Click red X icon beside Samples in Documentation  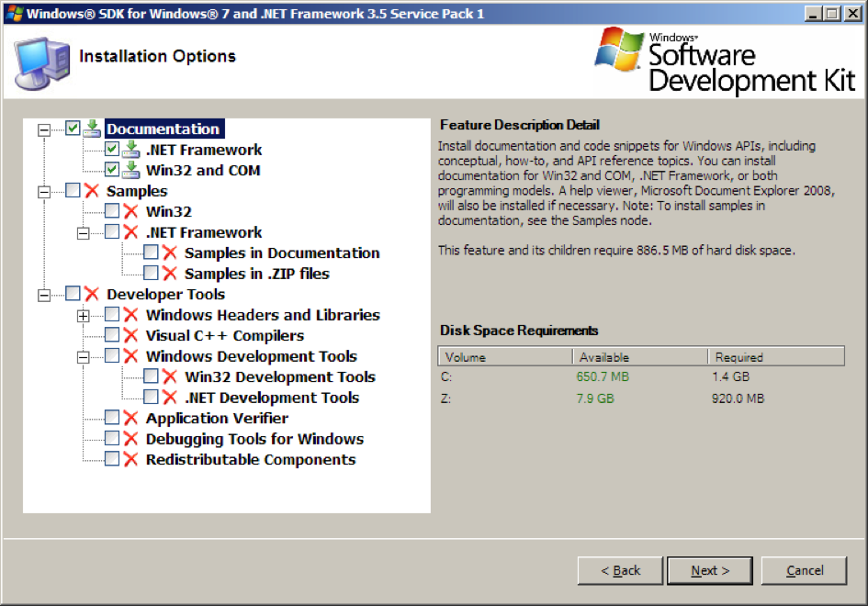point(170,252)
